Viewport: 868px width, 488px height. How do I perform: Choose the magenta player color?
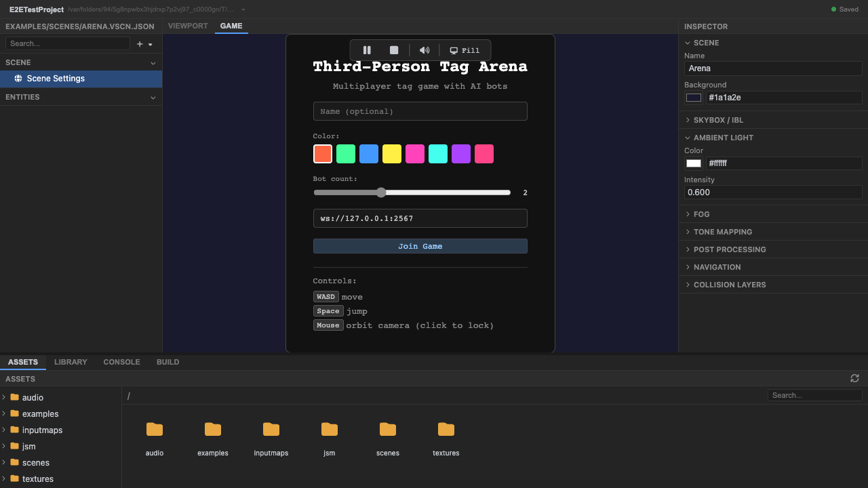tap(415, 154)
